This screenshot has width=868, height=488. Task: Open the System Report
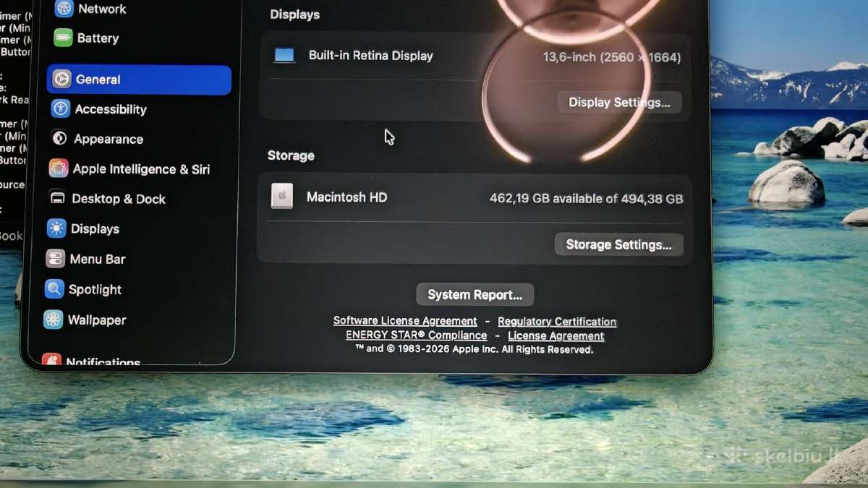point(475,294)
